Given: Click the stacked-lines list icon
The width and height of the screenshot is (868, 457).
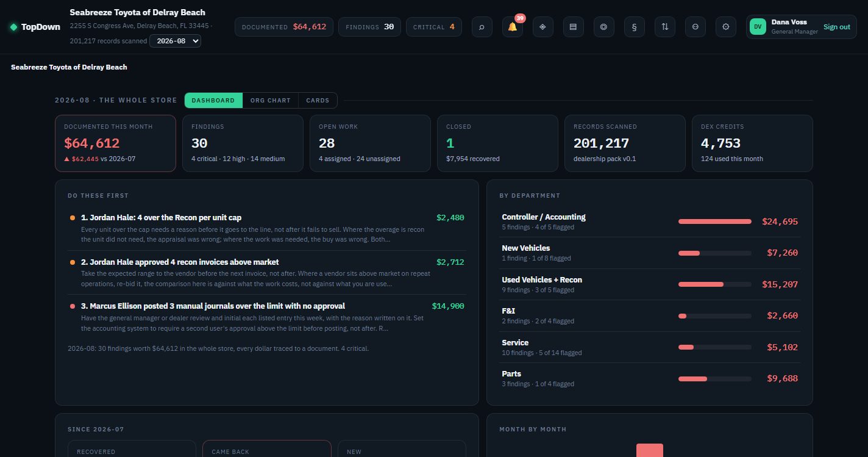Looking at the screenshot, I should (573, 27).
